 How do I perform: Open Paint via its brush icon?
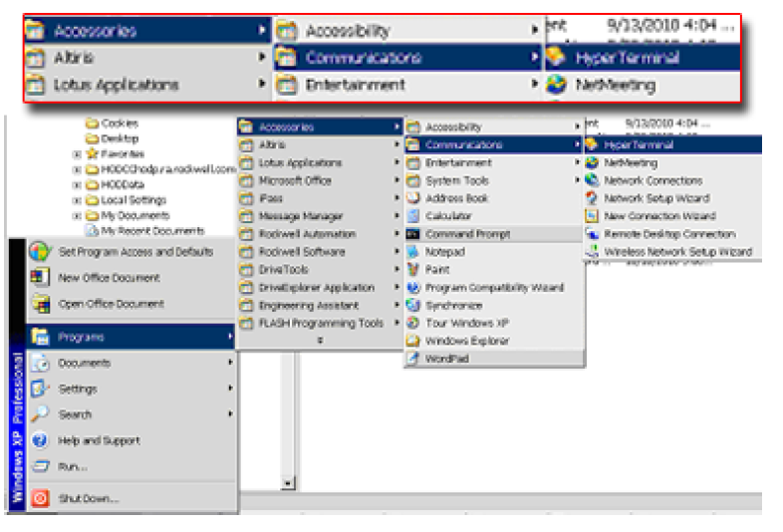[413, 270]
